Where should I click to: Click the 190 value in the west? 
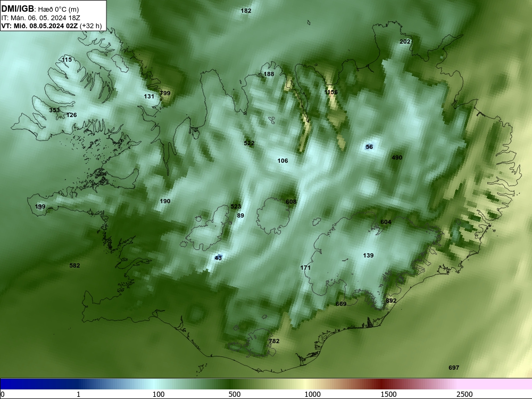[x=165, y=201]
